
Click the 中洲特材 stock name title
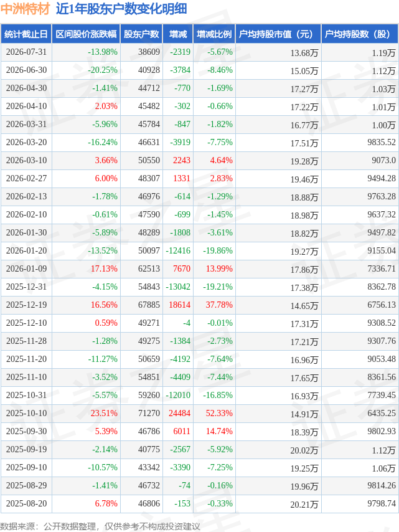point(26,9)
